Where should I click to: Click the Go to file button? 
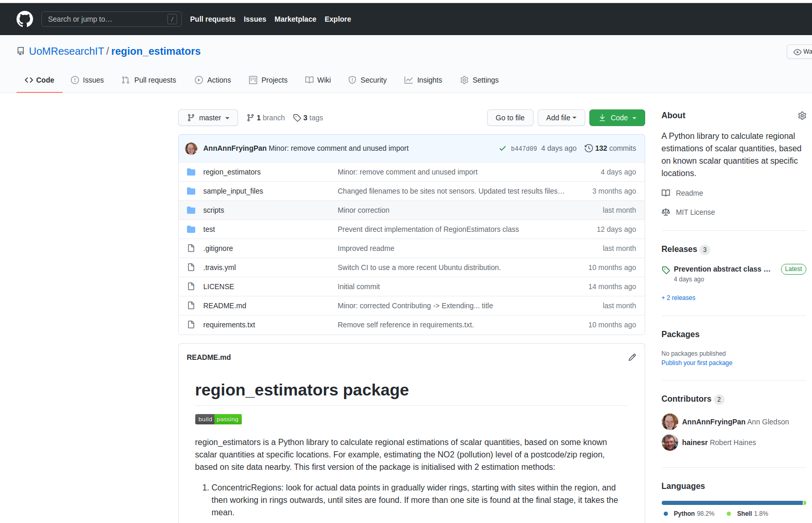point(510,118)
